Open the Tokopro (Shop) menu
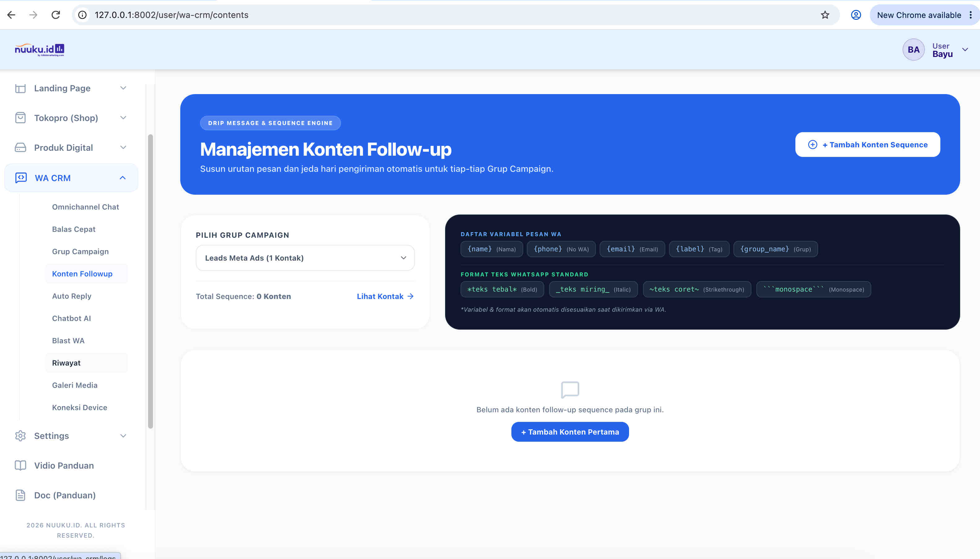 (x=71, y=118)
